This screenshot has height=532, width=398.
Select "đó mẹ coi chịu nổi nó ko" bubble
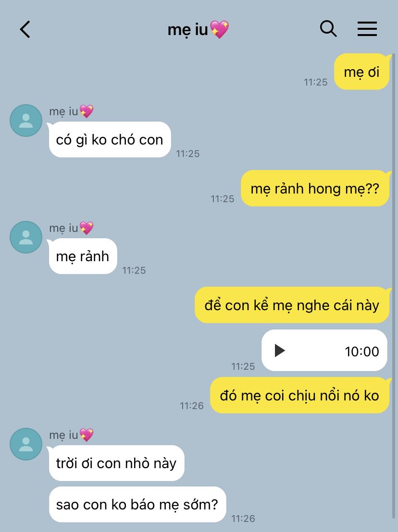click(x=299, y=395)
